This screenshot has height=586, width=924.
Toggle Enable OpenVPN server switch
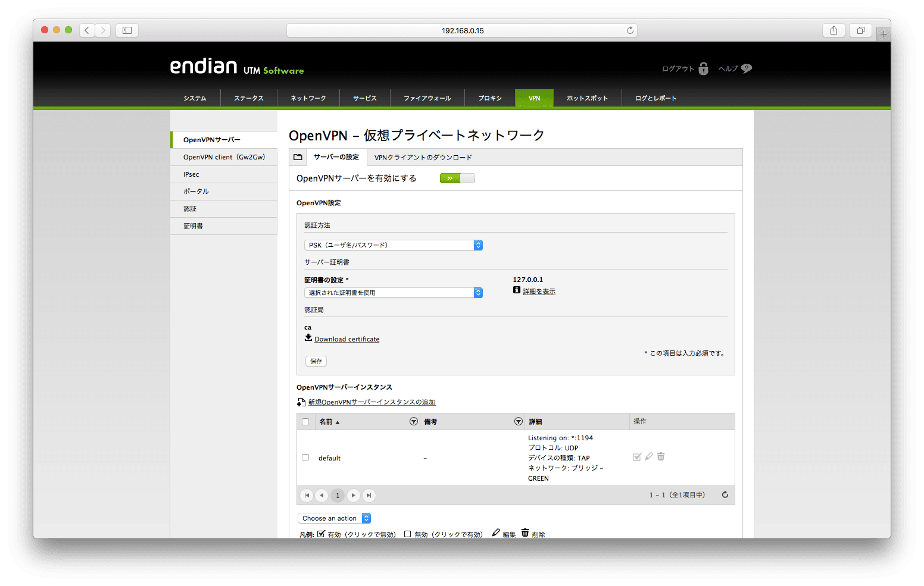457,178
